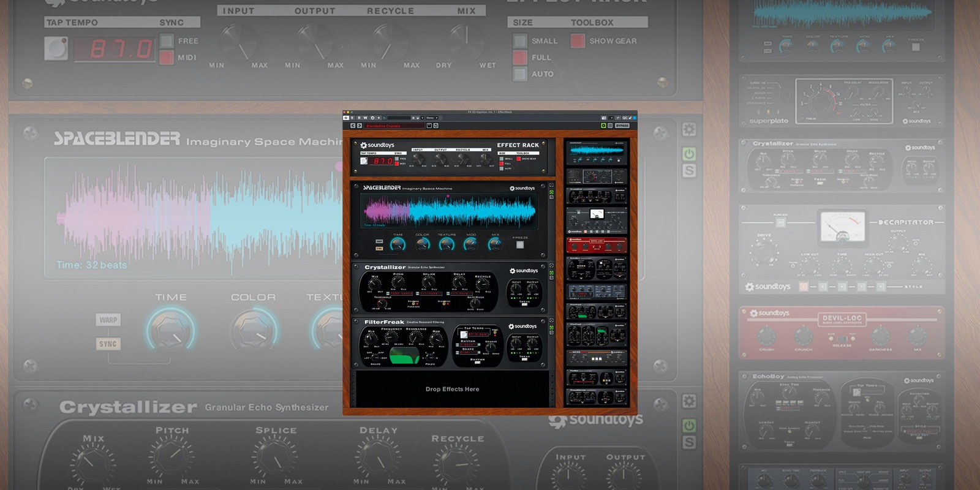The image size is (980, 490).
Task: Click the Drop Effects Here slot
Action: tap(453, 389)
